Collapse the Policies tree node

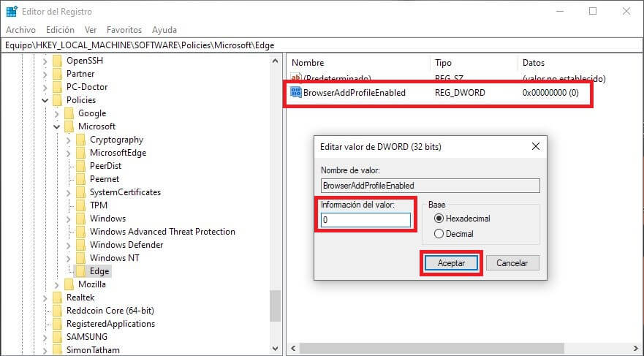pos(45,100)
